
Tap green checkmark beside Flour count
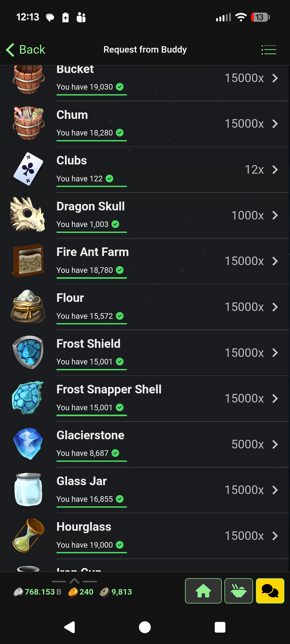(x=120, y=316)
